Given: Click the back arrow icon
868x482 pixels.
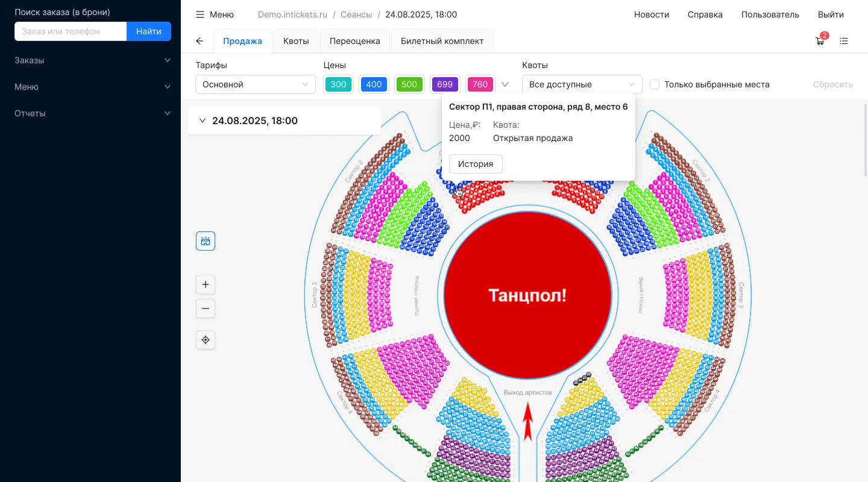Looking at the screenshot, I should [x=200, y=41].
